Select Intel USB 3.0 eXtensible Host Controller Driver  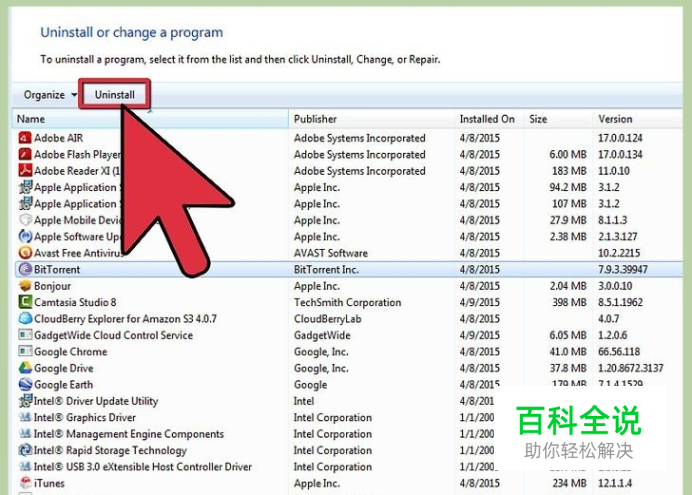(143, 467)
